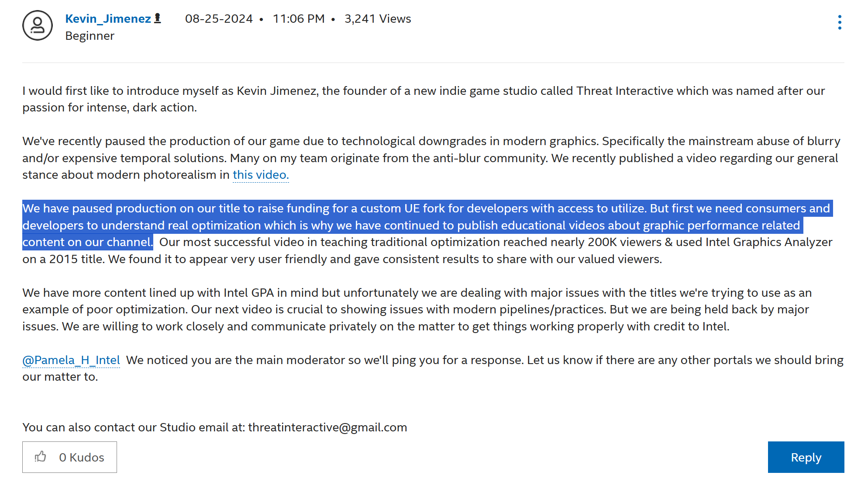The width and height of the screenshot is (868, 486).
Task: Click the thumbs-up kudos icon
Action: 41,457
